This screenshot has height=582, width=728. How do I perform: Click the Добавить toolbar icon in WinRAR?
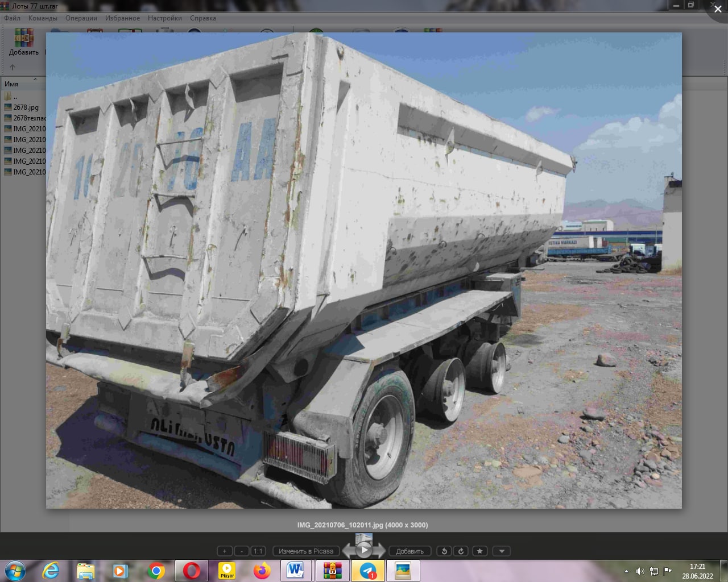coord(24,42)
